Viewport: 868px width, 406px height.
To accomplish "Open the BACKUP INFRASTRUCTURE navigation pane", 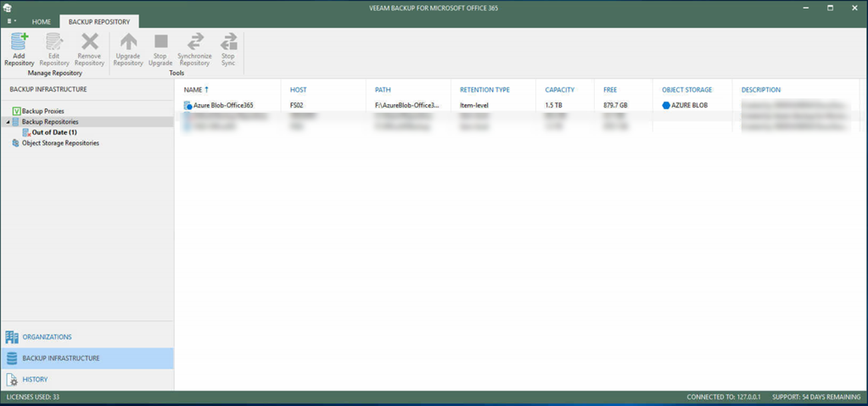I will (87, 359).
